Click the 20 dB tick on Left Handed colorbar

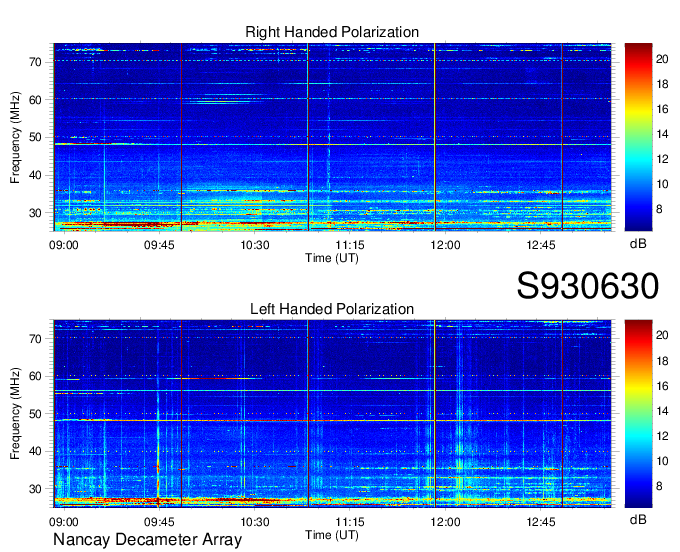point(662,335)
